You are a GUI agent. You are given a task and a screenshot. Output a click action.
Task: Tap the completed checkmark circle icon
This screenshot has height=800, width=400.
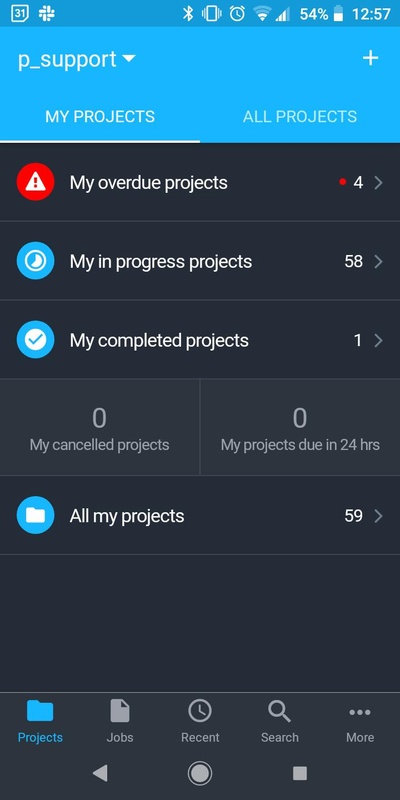click(x=35, y=340)
